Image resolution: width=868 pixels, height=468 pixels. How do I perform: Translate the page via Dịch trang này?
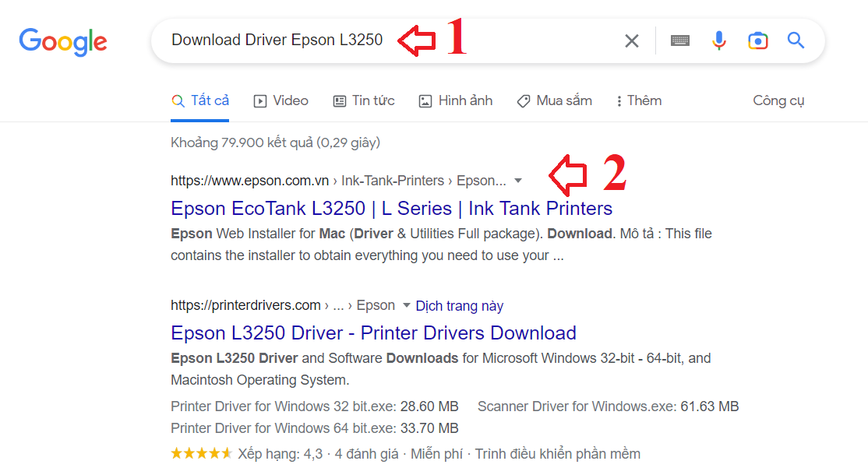tap(459, 305)
